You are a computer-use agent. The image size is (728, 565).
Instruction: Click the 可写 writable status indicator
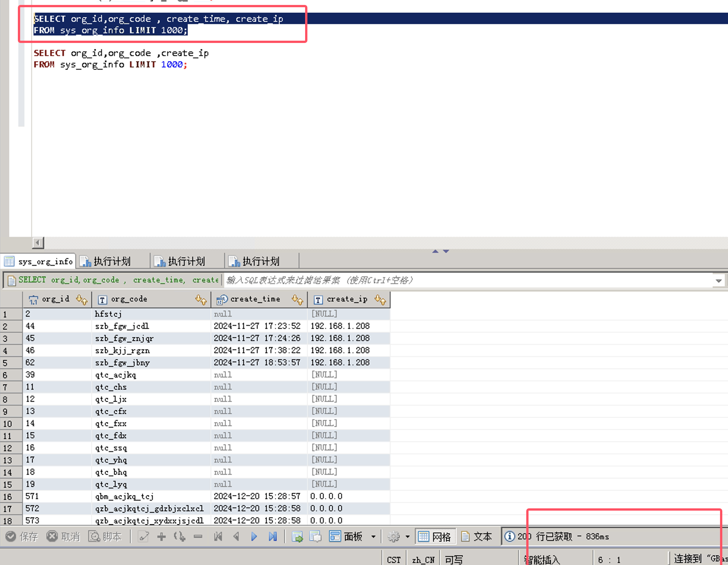coord(454,560)
